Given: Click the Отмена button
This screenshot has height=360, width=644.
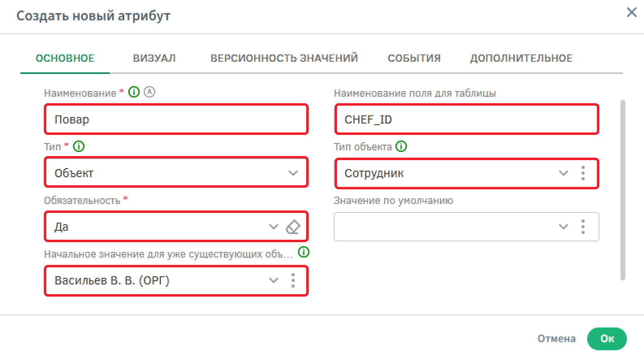Looking at the screenshot, I should 556,338.
